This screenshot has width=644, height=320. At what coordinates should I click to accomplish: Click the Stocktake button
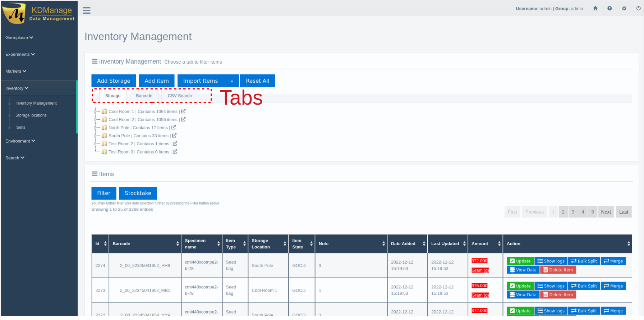click(138, 193)
